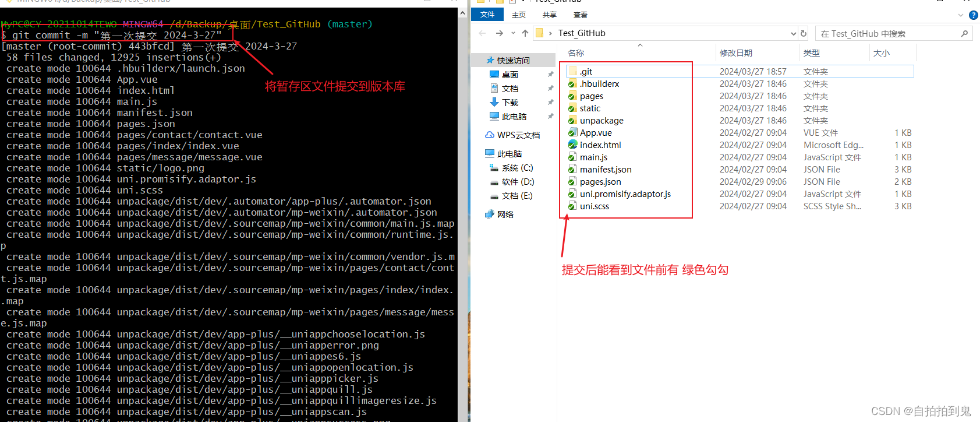Switch to the 共享 ribbon tab
The height and width of the screenshot is (422, 980).
[x=550, y=15]
